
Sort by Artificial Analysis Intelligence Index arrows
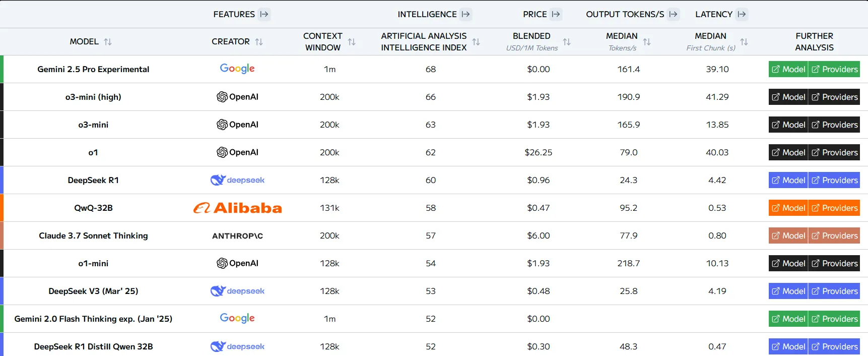pyautogui.click(x=476, y=42)
